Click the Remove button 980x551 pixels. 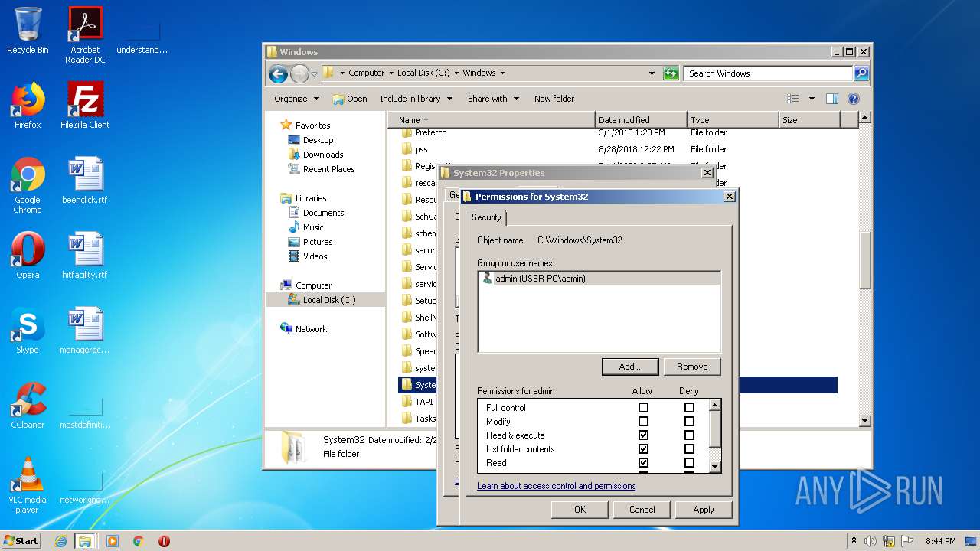point(692,367)
